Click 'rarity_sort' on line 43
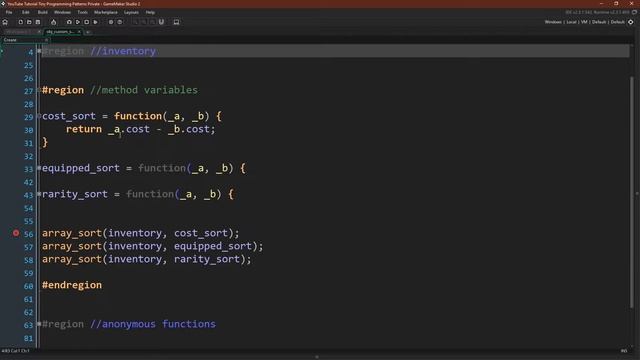 [75, 194]
